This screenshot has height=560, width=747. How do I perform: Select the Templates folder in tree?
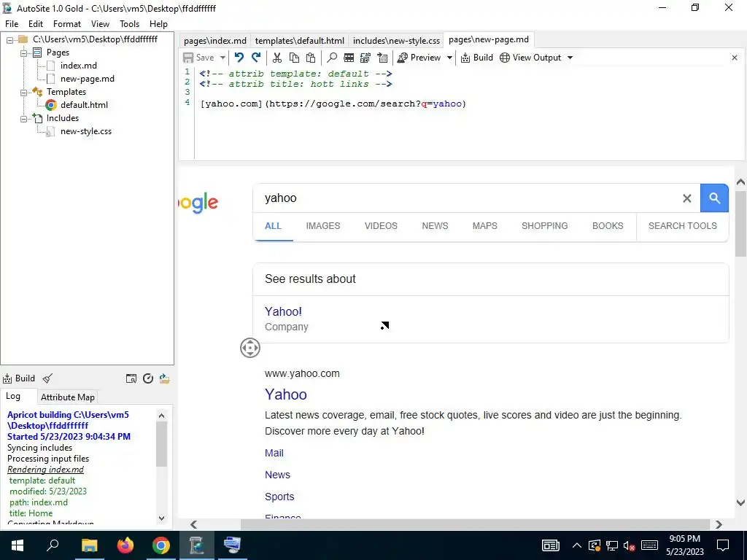tap(66, 92)
